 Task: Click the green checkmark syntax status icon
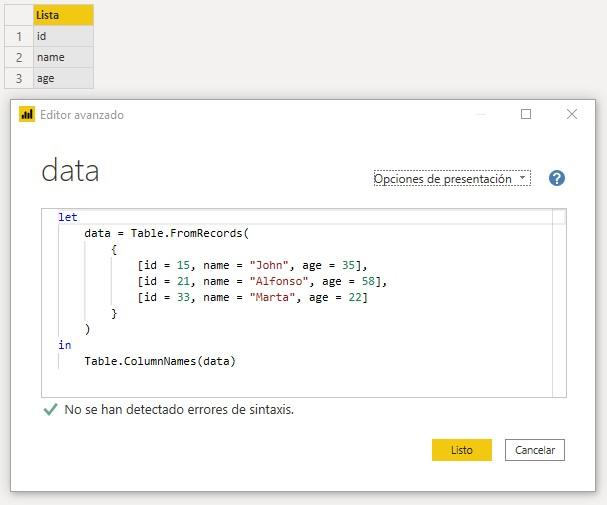point(50,410)
